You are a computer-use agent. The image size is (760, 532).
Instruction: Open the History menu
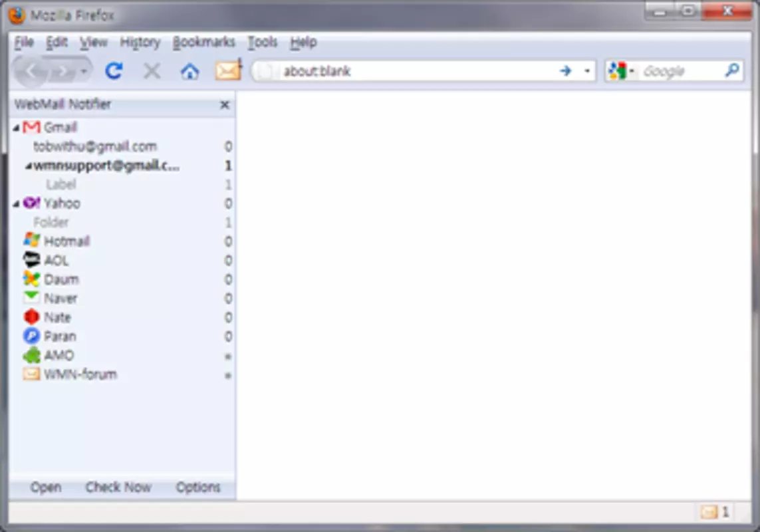tap(140, 42)
